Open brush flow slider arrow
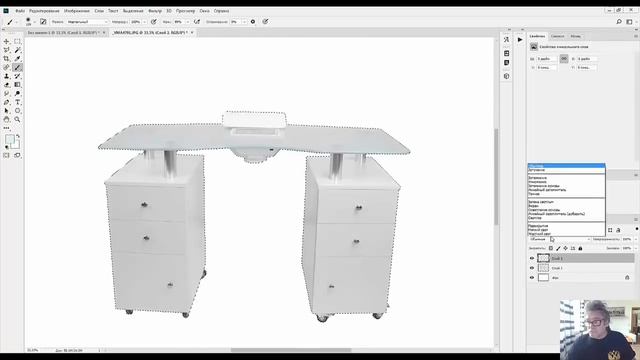 188,22
